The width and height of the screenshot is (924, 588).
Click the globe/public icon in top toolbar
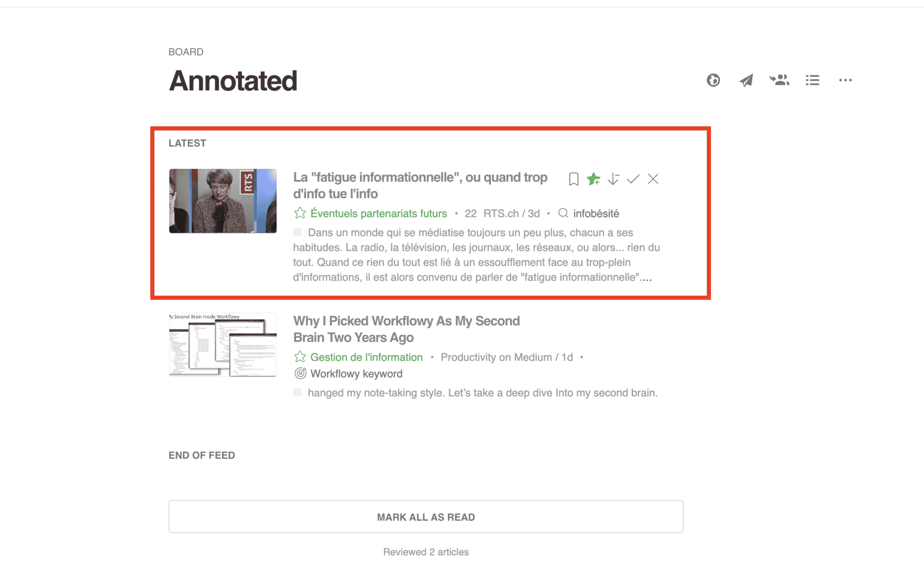713,79
